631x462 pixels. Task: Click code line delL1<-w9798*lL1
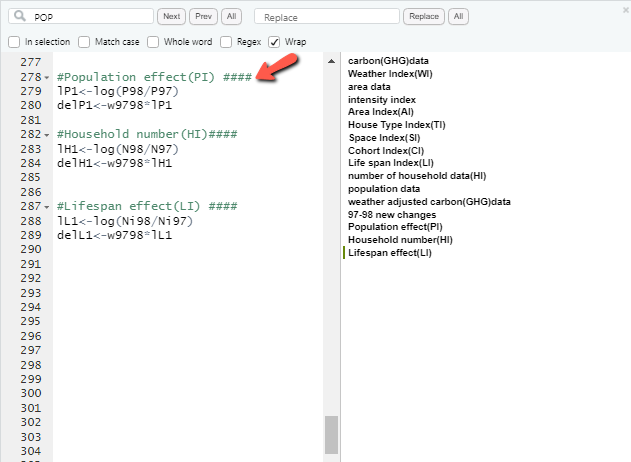(x=114, y=235)
